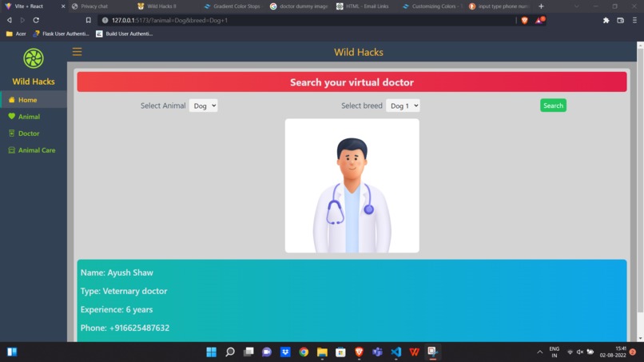Click the doctor avatar image

point(352,185)
